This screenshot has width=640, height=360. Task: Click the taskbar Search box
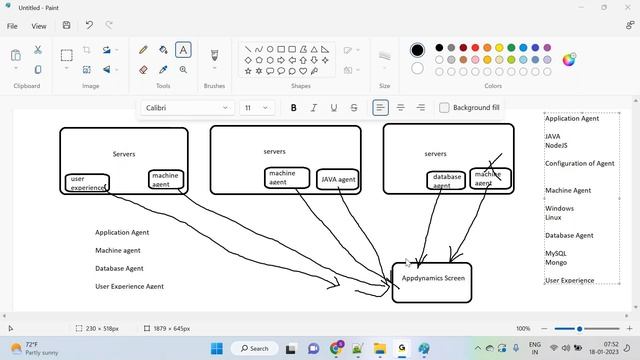pyautogui.click(x=255, y=349)
